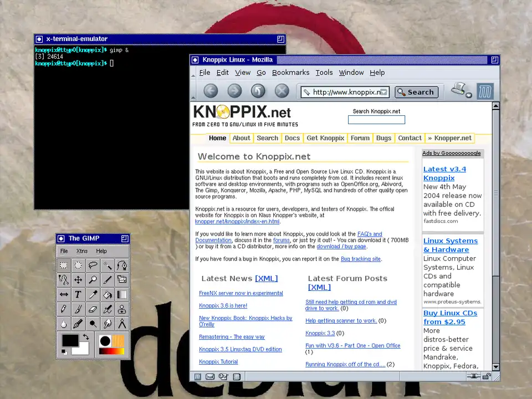Open the Bookmarks menu in Mozilla
Screen dimensions: 532x399
tap(290, 73)
